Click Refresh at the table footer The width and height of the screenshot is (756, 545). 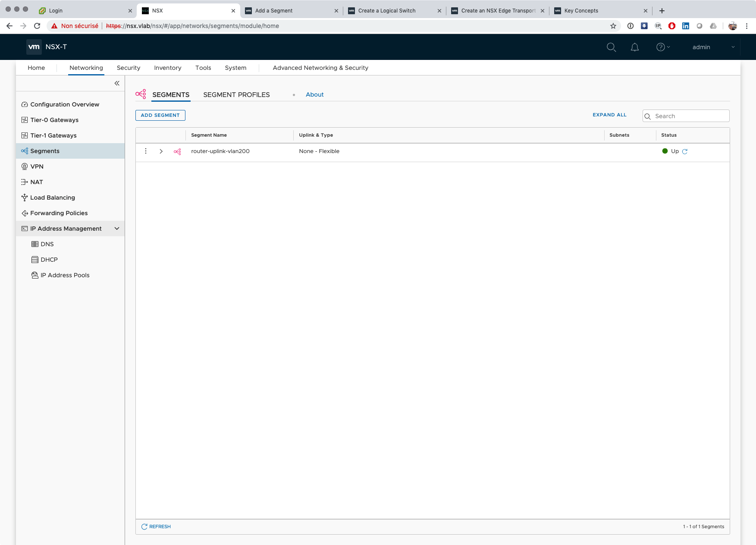[156, 526]
